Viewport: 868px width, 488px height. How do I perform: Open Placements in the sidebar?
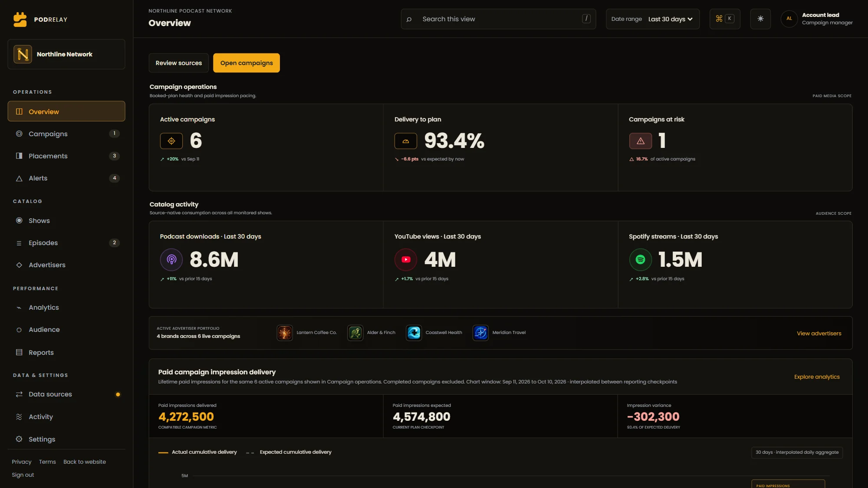[x=66, y=156]
